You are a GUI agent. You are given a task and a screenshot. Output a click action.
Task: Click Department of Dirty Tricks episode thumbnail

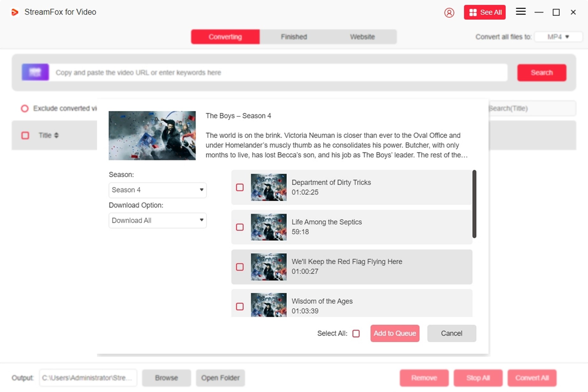tap(268, 187)
